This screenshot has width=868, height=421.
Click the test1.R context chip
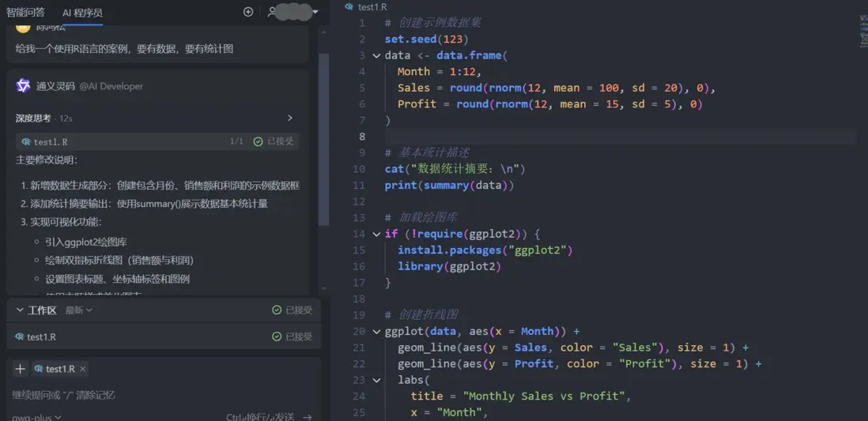pos(60,369)
